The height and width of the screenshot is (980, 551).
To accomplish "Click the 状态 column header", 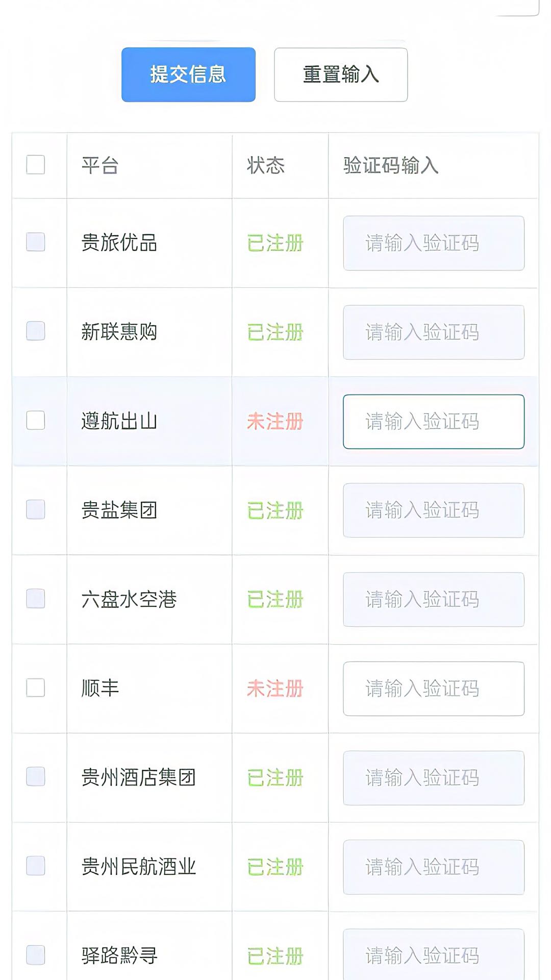I will click(x=266, y=165).
